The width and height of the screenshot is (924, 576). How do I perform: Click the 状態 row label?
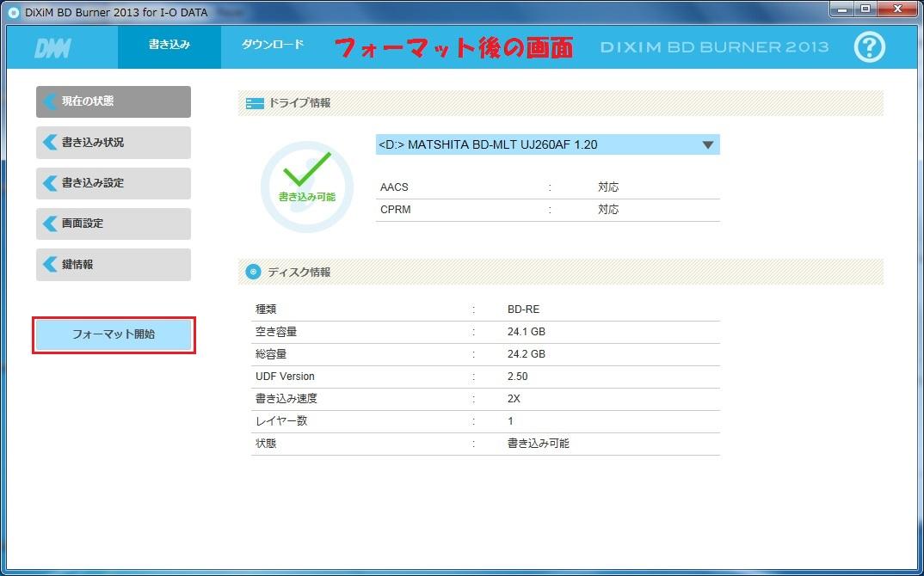pyautogui.click(x=266, y=444)
